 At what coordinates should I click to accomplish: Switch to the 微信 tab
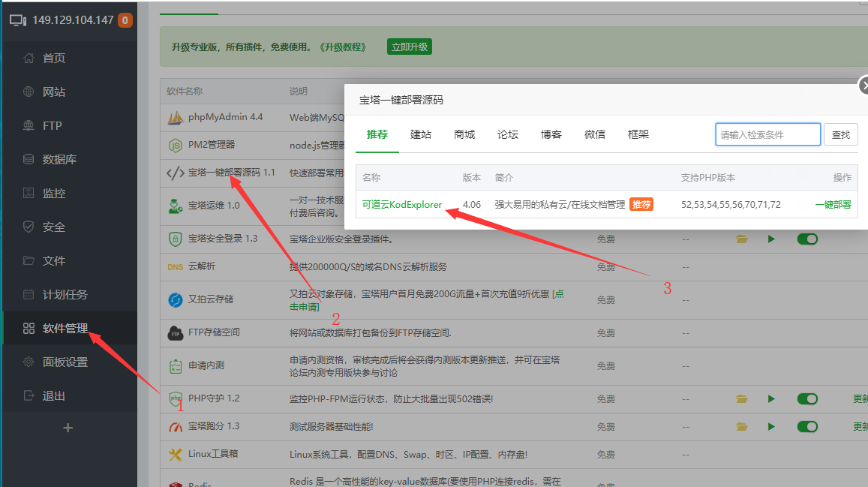(594, 134)
